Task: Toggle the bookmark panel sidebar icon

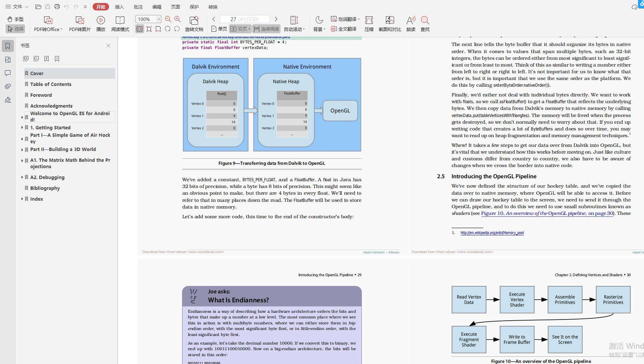Action: [x=8, y=46]
